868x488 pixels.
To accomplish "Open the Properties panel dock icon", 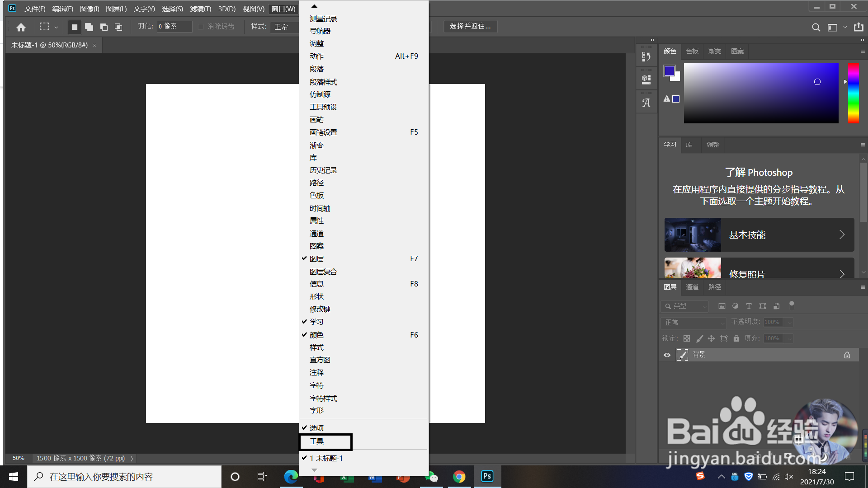I will tap(646, 80).
